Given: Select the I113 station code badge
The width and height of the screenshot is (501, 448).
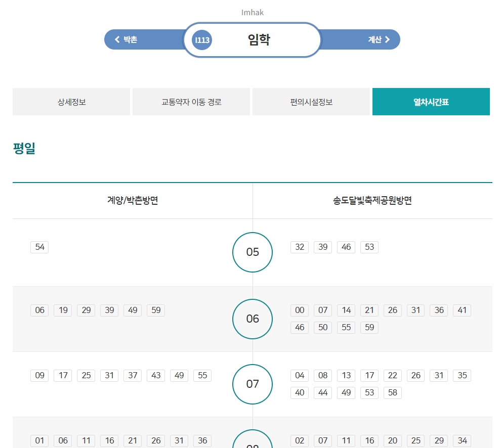Looking at the screenshot, I should click(x=201, y=39).
